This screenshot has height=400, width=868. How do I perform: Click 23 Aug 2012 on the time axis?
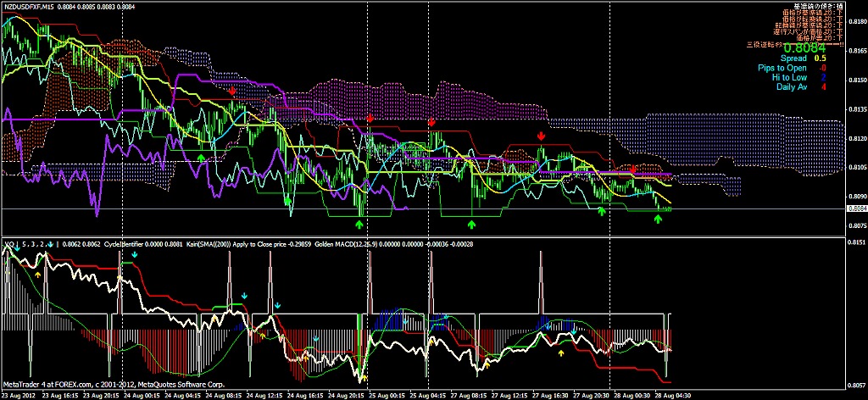[19, 395]
